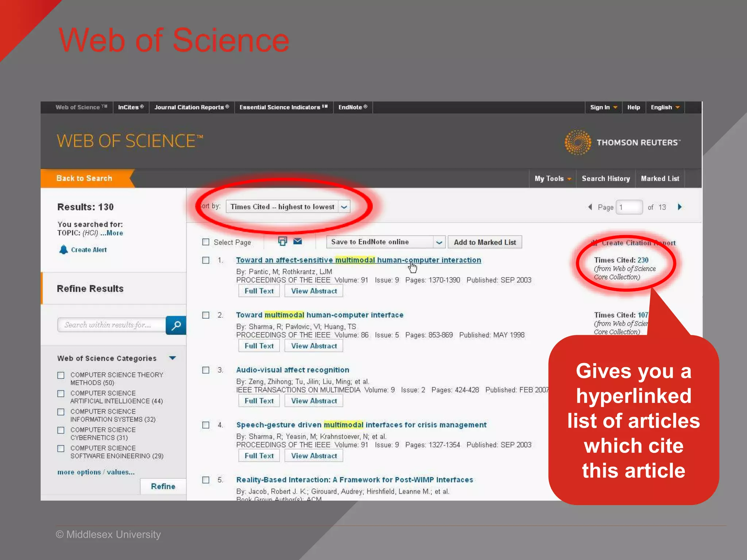This screenshot has height=560, width=747.
Task: Click the Page number input field
Action: point(629,207)
